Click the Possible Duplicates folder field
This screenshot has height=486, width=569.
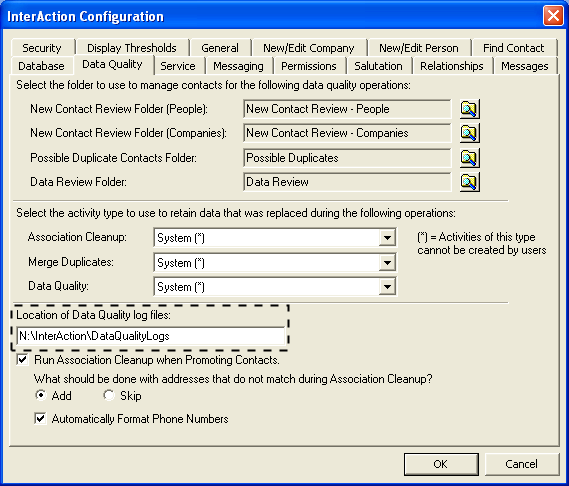(x=347, y=158)
